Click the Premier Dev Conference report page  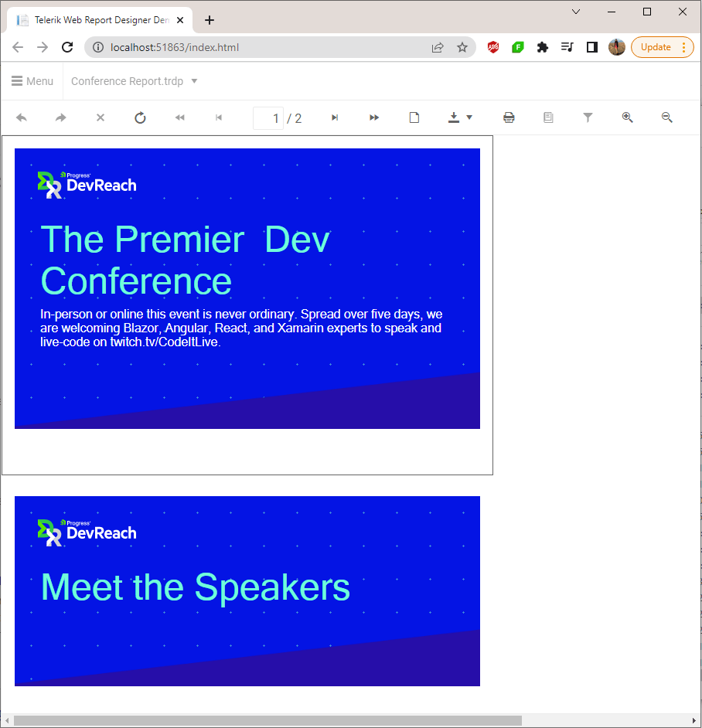[247, 305]
